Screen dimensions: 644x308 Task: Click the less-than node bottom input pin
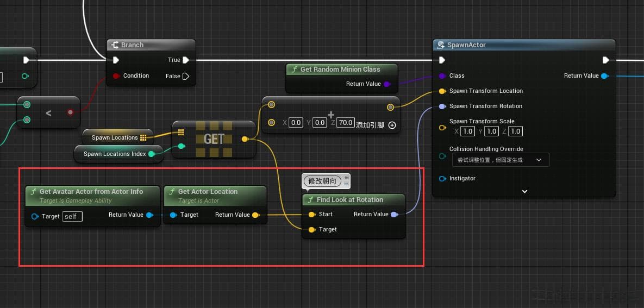(27, 120)
